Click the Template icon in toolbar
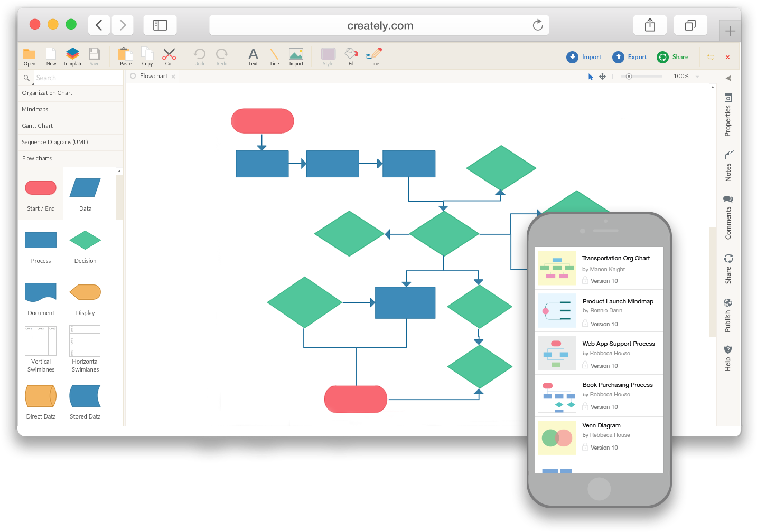This screenshot has height=532, width=757. tap(72, 54)
